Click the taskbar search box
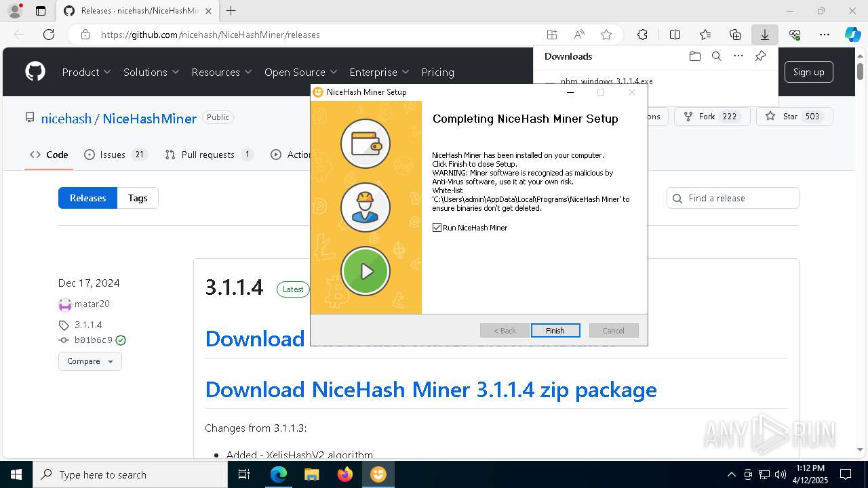 pyautogui.click(x=130, y=474)
